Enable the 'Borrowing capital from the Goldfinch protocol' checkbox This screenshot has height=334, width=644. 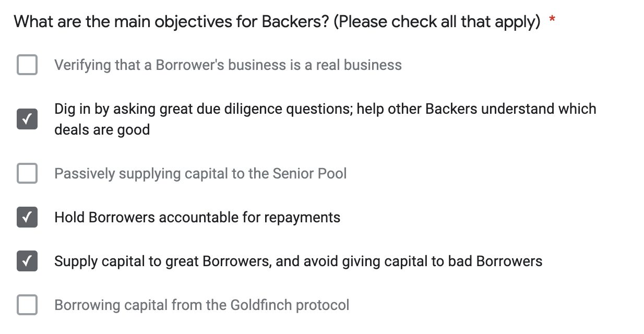coord(27,305)
